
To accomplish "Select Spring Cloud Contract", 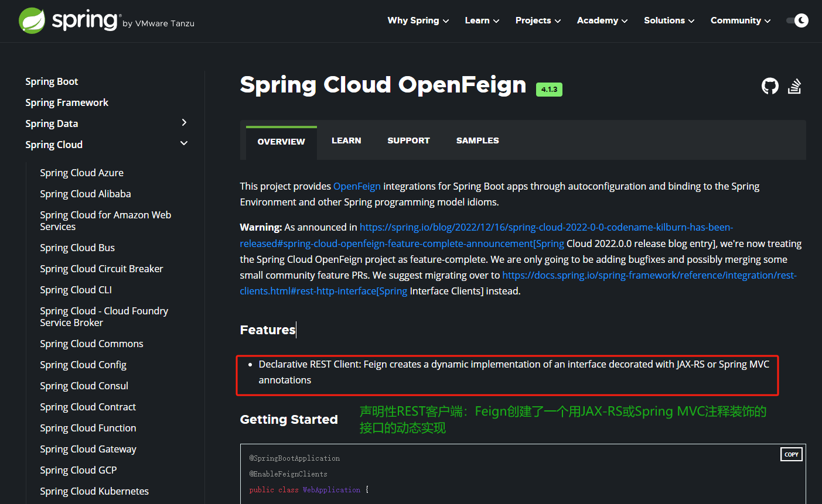I will click(88, 407).
